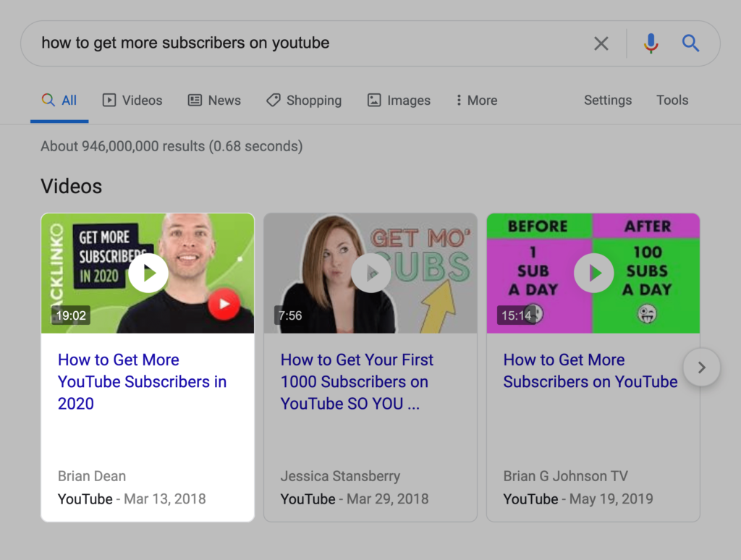The height and width of the screenshot is (560, 741).
Task: Switch to the Videos results tab
Action: click(x=132, y=100)
